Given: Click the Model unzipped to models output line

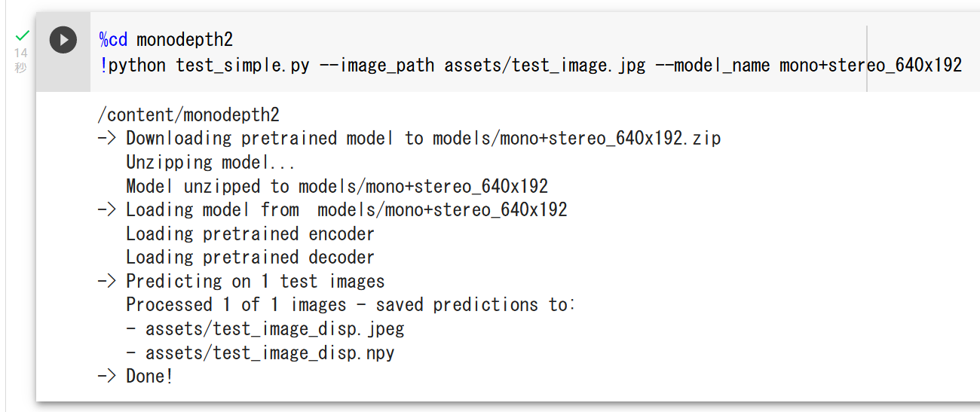Looking at the screenshot, I should point(337,186).
